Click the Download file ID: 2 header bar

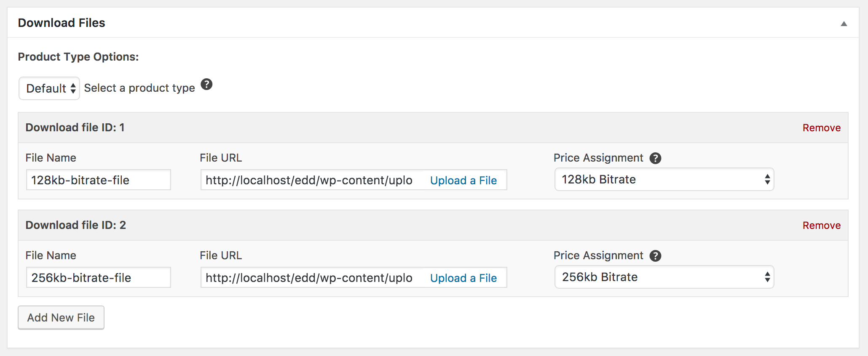[433, 226]
